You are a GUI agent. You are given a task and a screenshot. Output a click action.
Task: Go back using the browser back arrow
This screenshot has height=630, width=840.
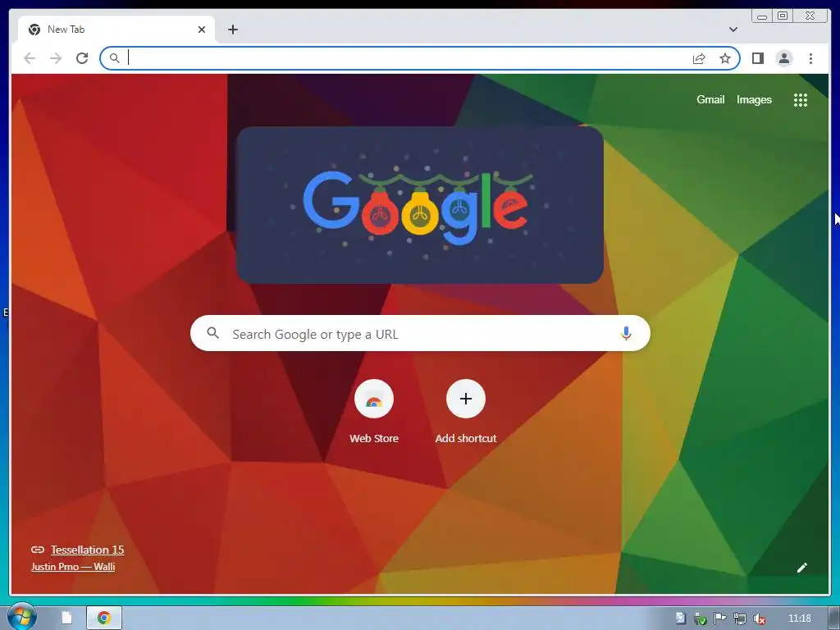(x=30, y=58)
